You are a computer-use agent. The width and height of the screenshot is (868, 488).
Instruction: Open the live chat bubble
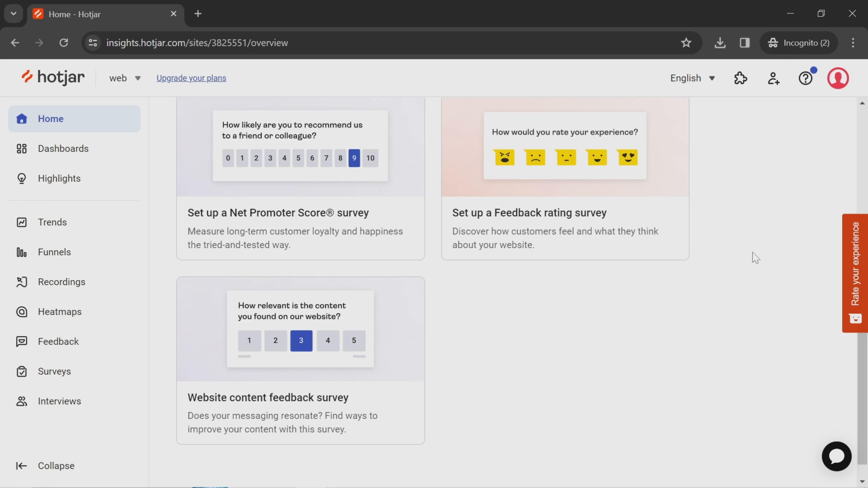coord(836,456)
